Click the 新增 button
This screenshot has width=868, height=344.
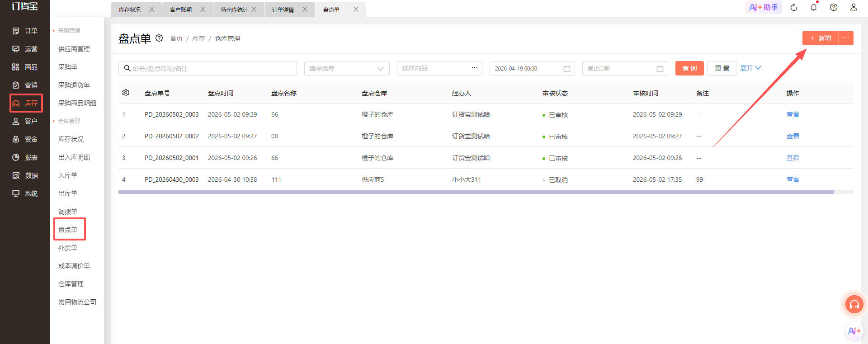tap(821, 38)
